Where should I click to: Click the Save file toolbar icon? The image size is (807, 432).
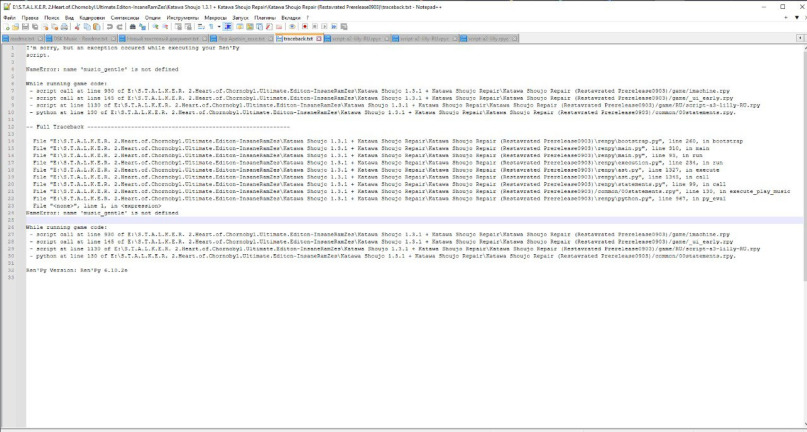point(25,27)
